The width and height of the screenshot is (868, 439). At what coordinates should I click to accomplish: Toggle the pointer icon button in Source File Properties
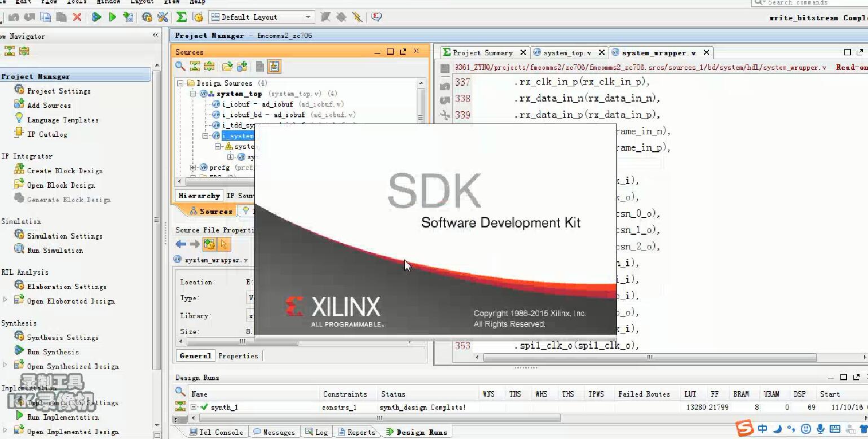pos(224,244)
